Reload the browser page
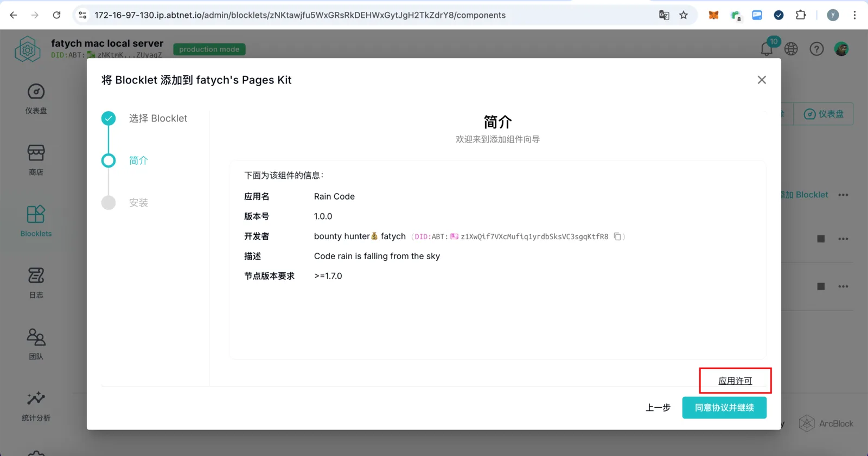The height and width of the screenshot is (456, 868). coord(56,15)
